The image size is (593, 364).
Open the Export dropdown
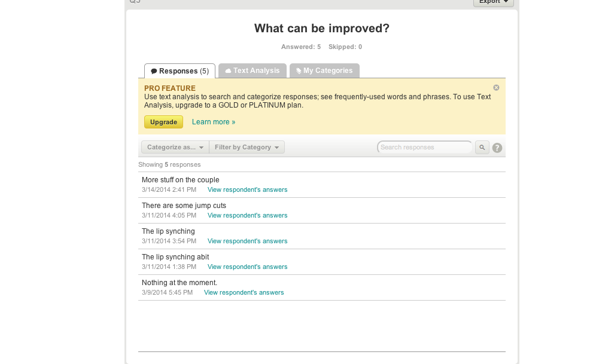(493, 2)
